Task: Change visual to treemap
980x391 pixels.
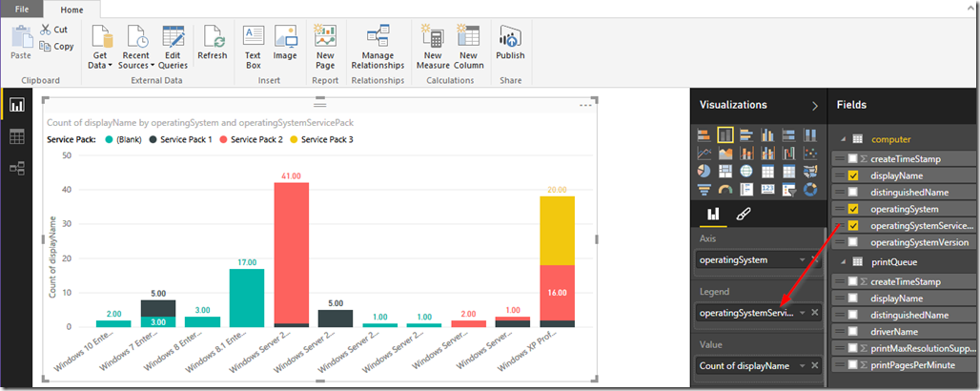Action: (x=725, y=171)
